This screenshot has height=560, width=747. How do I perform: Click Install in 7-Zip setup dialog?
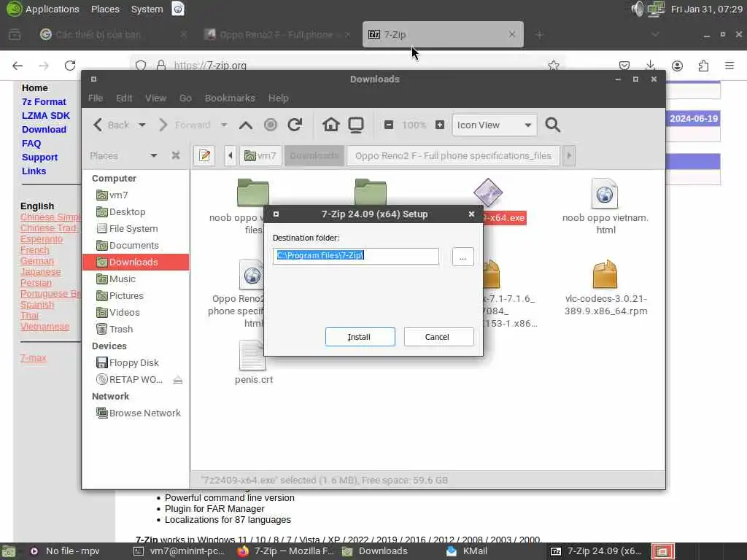(360, 337)
